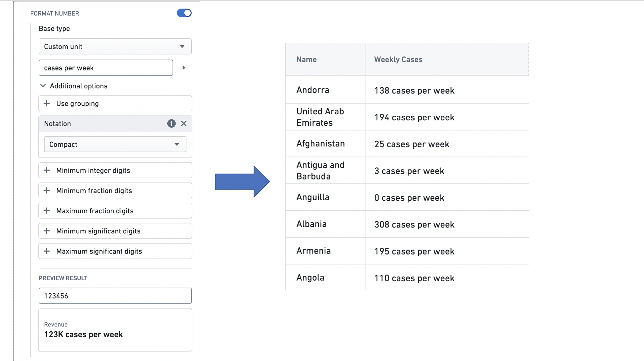Select the United Arab Emirates row
This screenshot has width=644, height=361.
coord(407,117)
